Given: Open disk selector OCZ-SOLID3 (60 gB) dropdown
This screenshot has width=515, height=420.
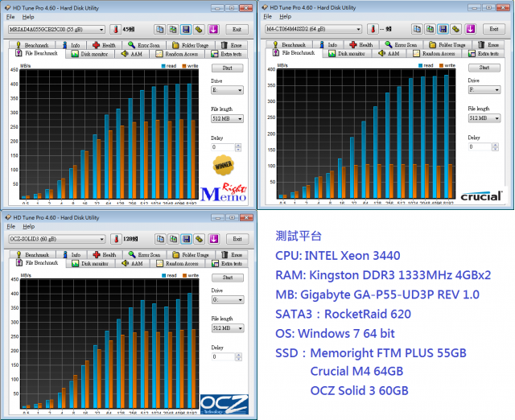Looking at the screenshot, I should (57, 239).
